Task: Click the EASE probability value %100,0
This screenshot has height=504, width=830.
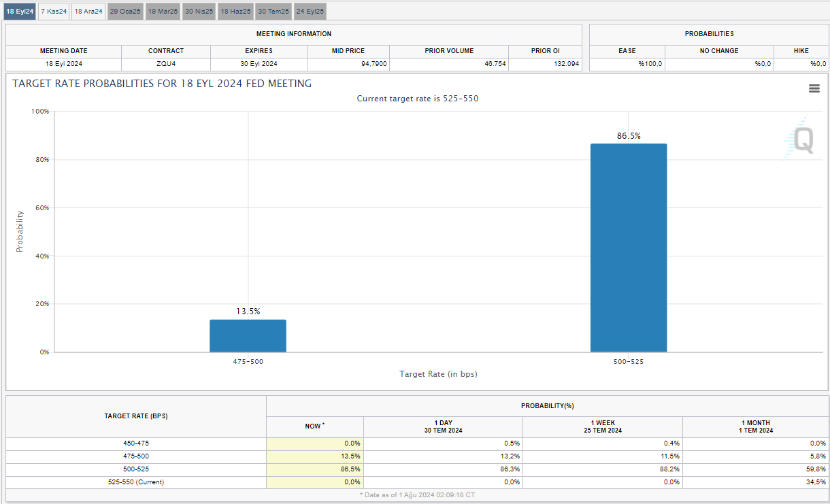Action: (650, 64)
